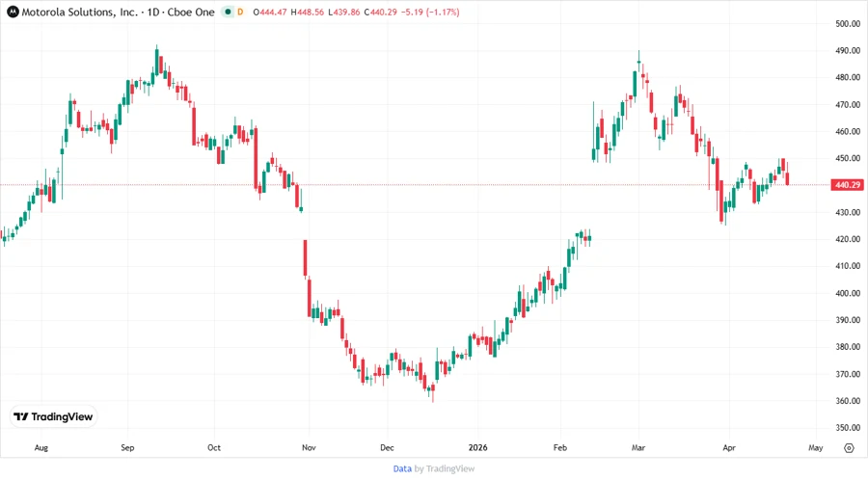
Task: Click the orange D delayed-data indicator
Action: tap(240, 13)
